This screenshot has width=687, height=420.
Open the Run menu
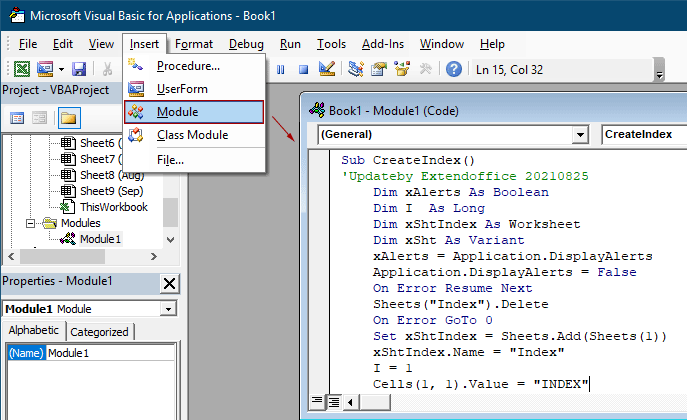[x=290, y=44]
